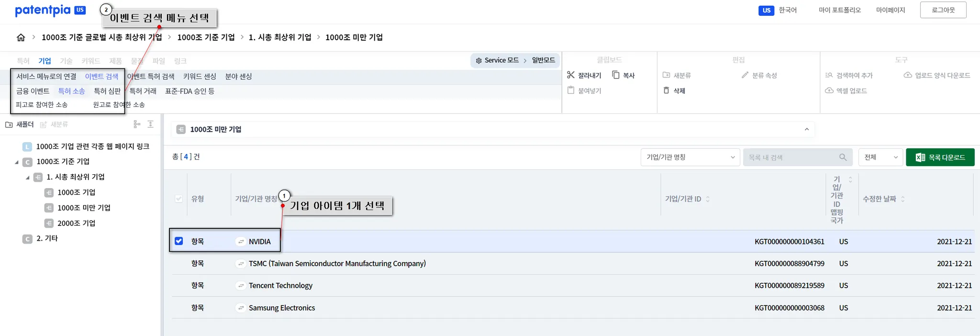Click the search magnifier icon in 목록 내 검색
This screenshot has height=336, width=980.
point(843,157)
